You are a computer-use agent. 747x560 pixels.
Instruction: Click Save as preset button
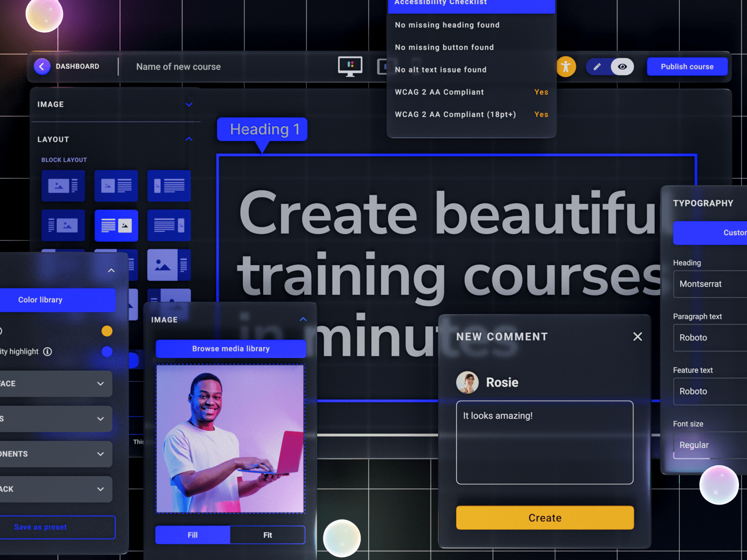(x=58, y=527)
